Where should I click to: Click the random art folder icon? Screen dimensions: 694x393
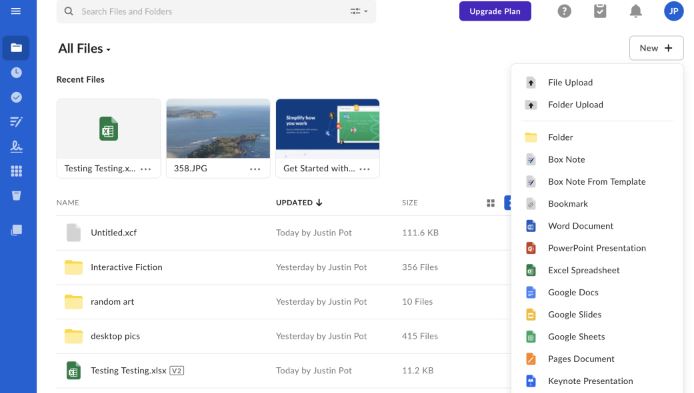(x=73, y=302)
